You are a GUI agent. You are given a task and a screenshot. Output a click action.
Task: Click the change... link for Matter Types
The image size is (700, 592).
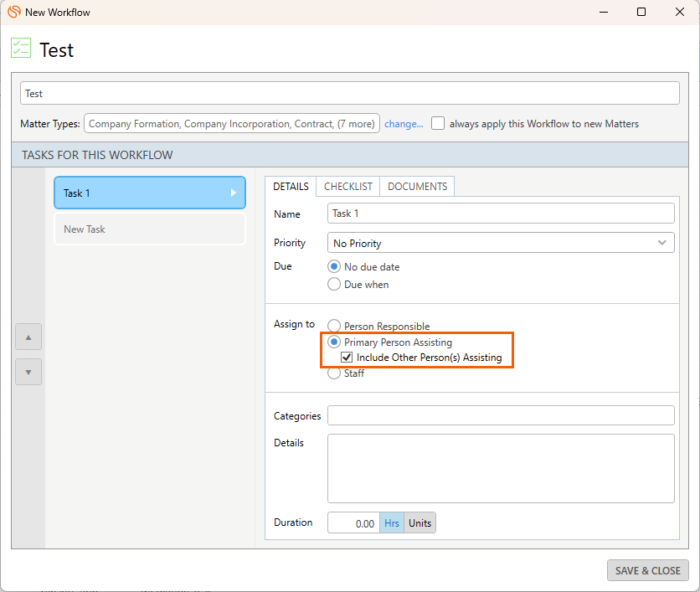coord(404,124)
